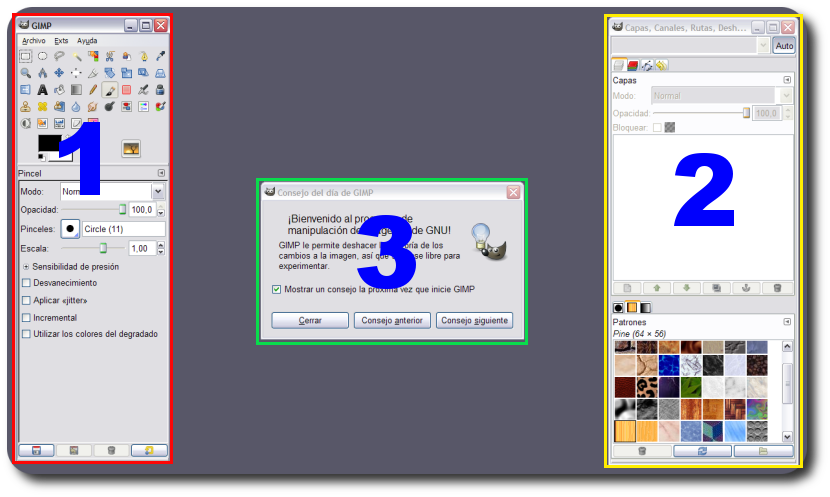Open the Capas panel configuration menu arrow

pyautogui.click(x=787, y=80)
